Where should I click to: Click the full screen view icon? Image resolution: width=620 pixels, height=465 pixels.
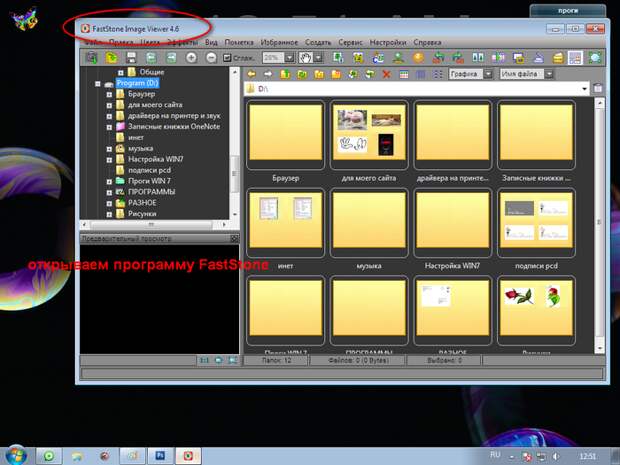[594, 58]
